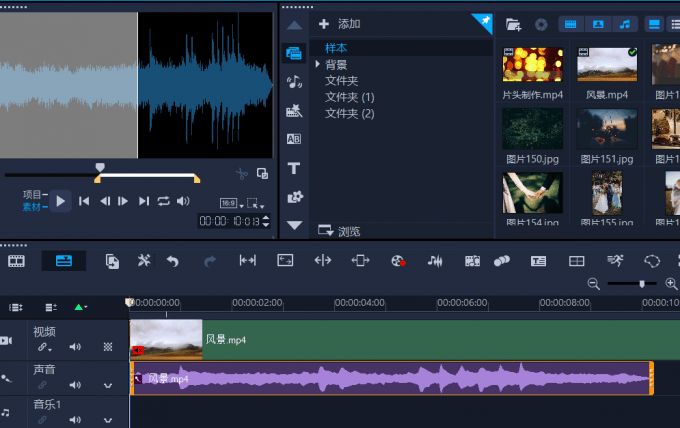Toggle show photos filter in library

[x=598, y=24]
